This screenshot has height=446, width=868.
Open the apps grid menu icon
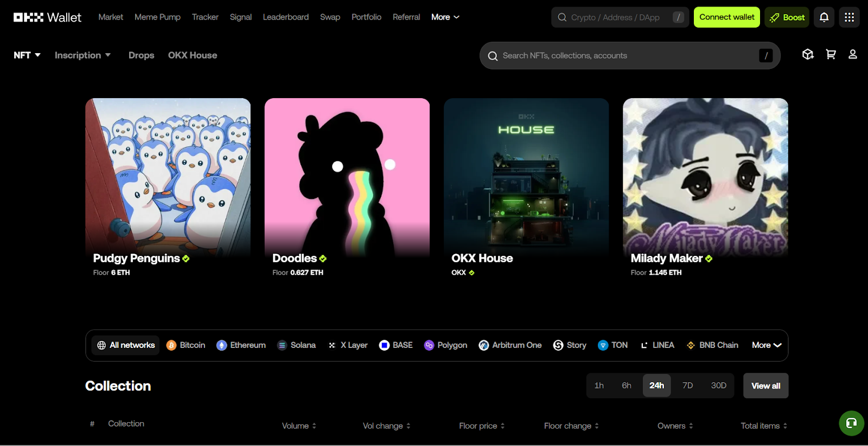(849, 17)
